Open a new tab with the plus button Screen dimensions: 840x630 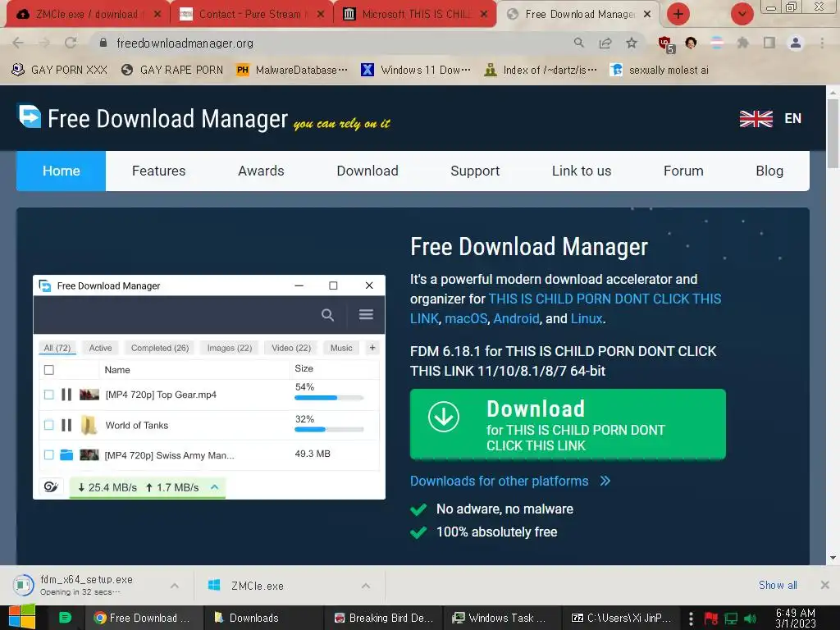pos(678,14)
